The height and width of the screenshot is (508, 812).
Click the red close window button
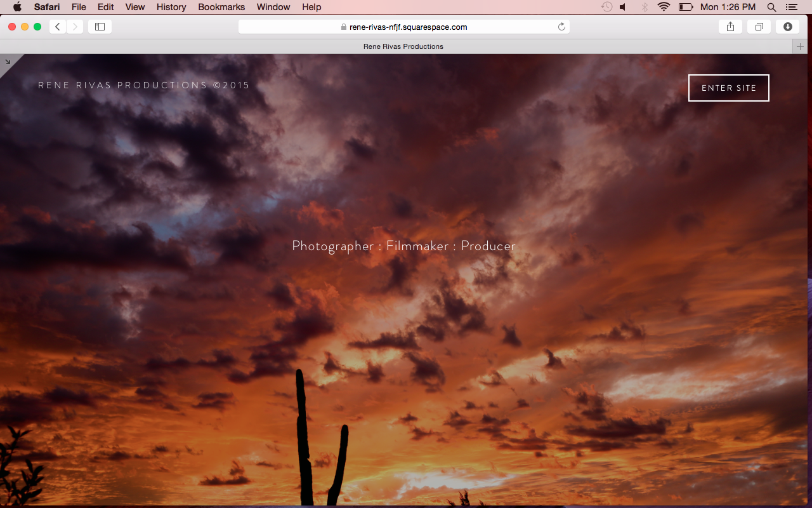pos(12,27)
